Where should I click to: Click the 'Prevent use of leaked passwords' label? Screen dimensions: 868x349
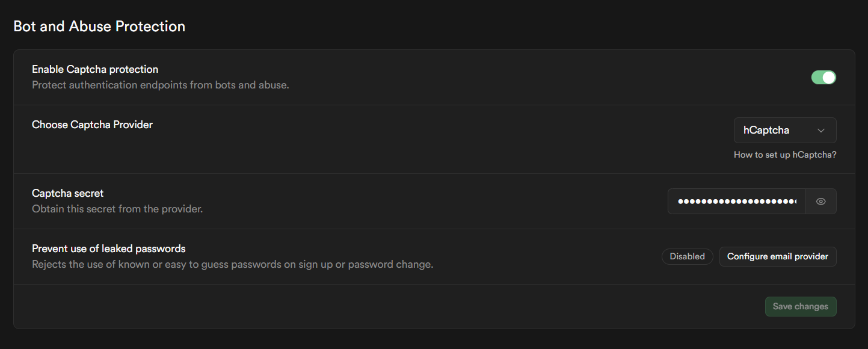(108, 249)
